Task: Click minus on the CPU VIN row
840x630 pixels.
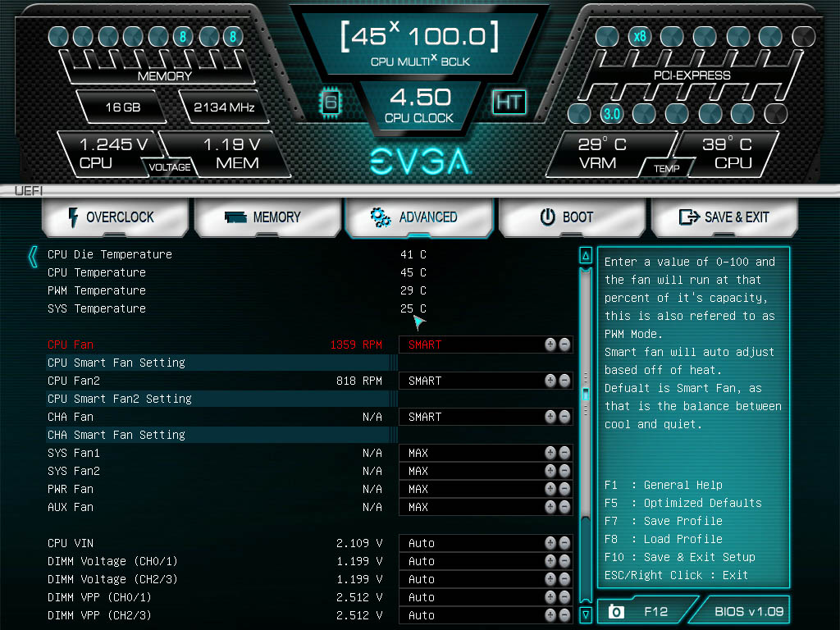Action: tap(564, 543)
